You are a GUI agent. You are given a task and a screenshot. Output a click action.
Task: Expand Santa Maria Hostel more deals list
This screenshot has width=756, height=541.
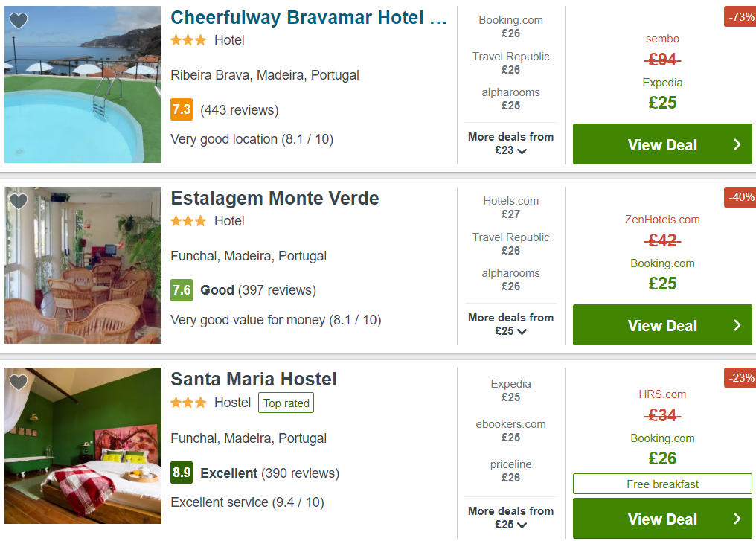[510, 518]
